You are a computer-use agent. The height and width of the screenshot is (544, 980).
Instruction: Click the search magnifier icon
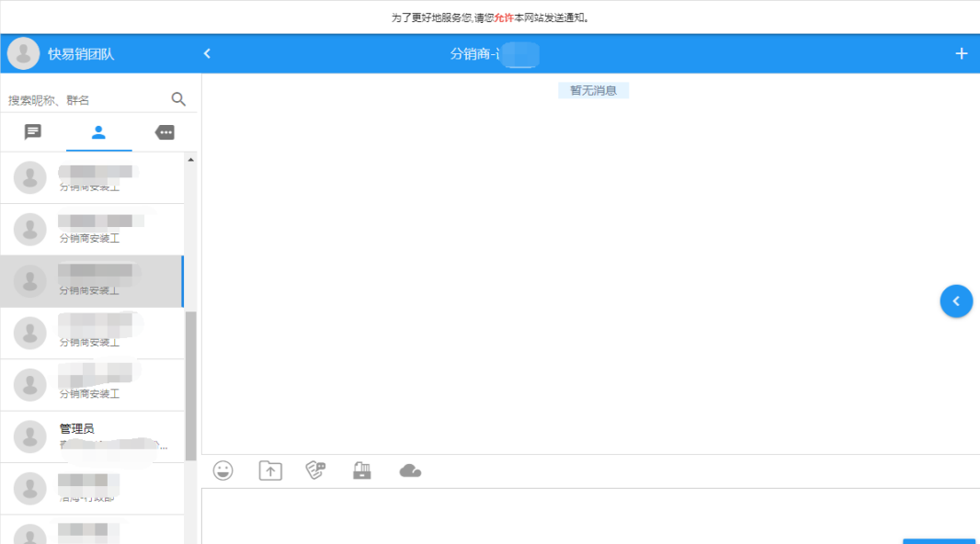click(x=178, y=99)
